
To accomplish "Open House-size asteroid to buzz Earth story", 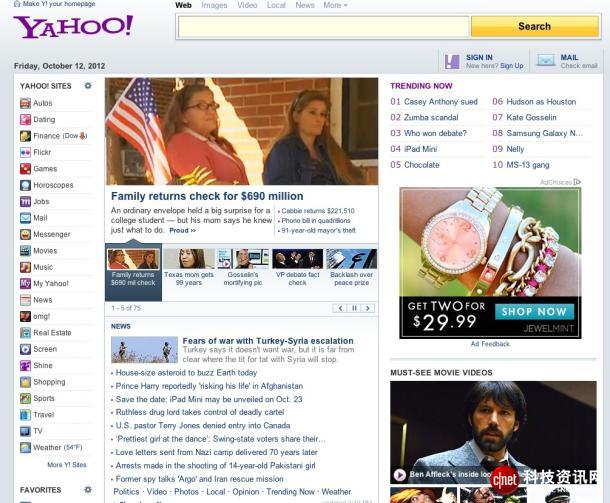I will tap(186, 373).
